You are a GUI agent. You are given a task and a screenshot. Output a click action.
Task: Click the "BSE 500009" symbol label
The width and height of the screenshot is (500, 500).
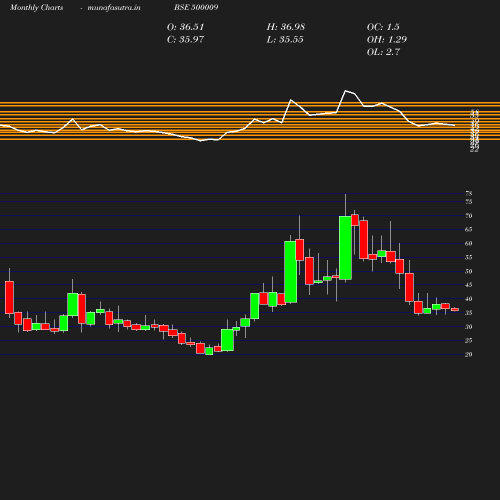196,7
